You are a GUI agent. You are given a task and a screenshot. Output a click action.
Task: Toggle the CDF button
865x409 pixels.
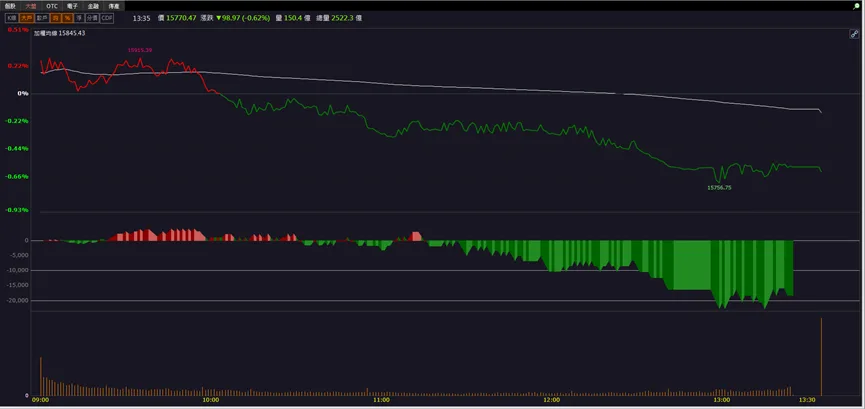pyautogui.click(x=106, y=18)
